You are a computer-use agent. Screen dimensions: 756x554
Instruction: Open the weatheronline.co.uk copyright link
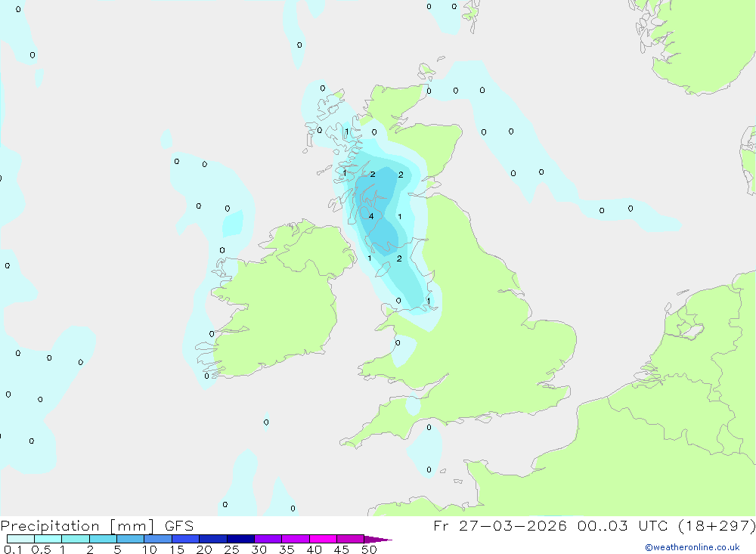pyautogui.click(x=692, y=547)
